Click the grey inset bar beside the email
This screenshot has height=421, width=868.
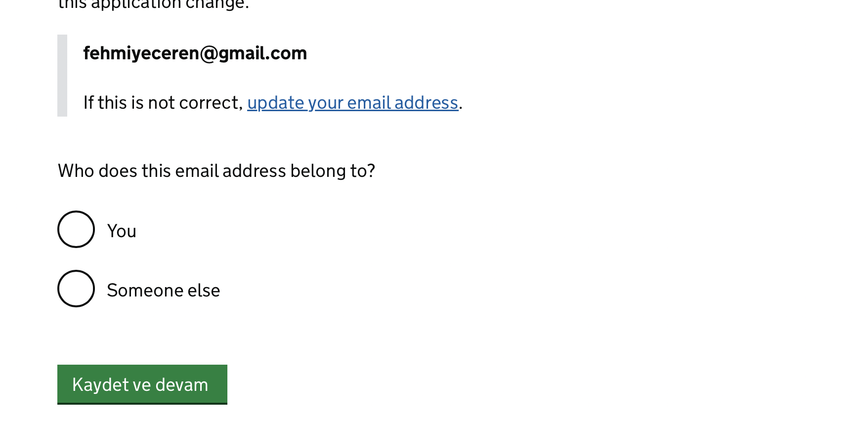click(x=62, y=76)
